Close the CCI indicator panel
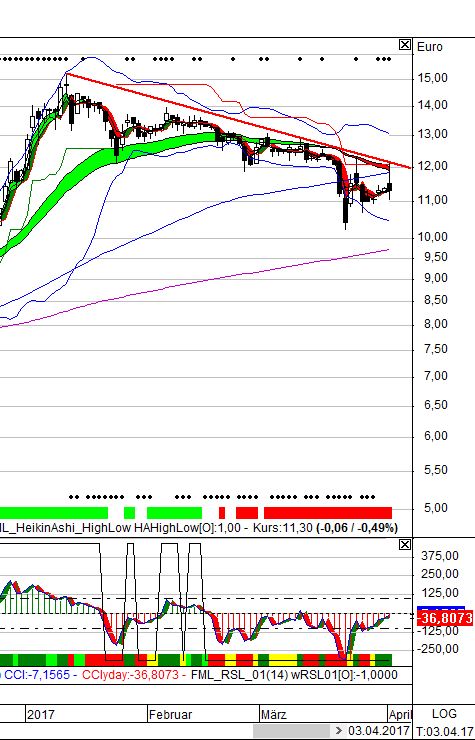Image resolution: width=475 pixels, height=740 pixels. [x=405, y=545]
